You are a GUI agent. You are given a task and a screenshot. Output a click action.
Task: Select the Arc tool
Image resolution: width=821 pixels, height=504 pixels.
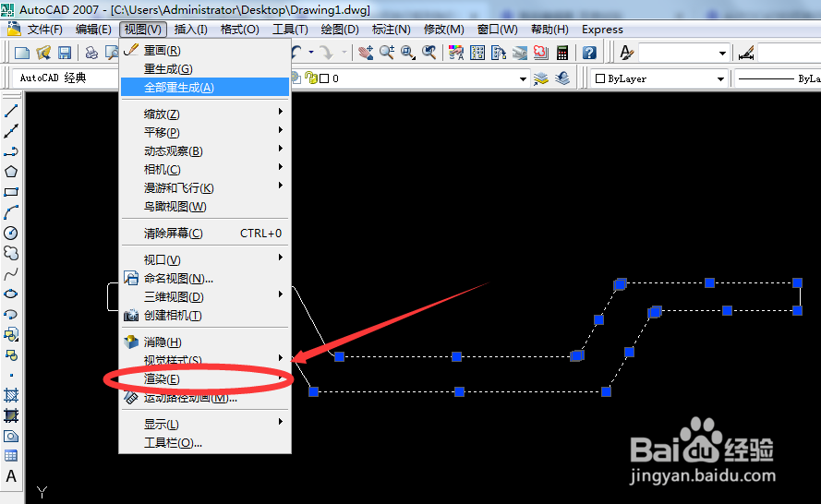[x=11, y=212]
